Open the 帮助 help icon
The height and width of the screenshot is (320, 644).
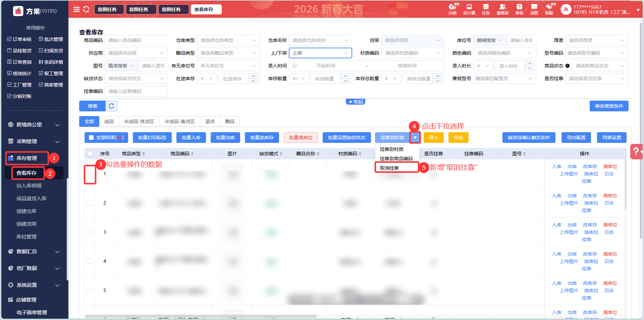[519, 9]
